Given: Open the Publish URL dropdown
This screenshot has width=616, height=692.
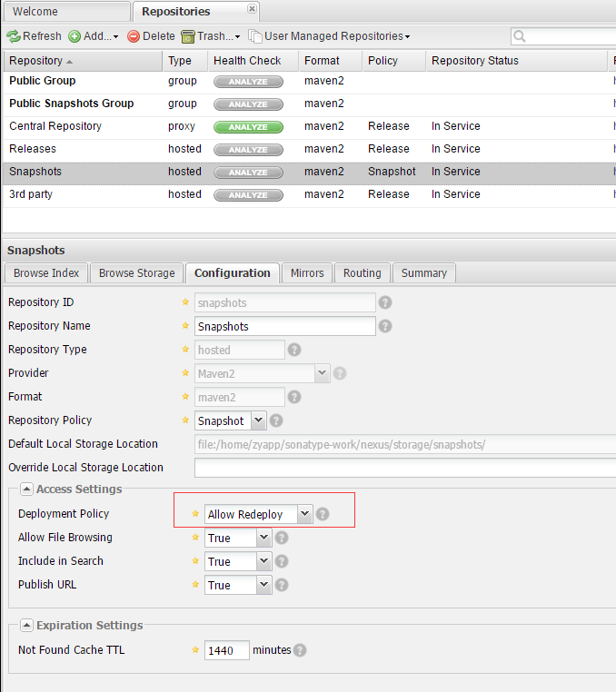Looking at the screenshot, I should point(263,585).
